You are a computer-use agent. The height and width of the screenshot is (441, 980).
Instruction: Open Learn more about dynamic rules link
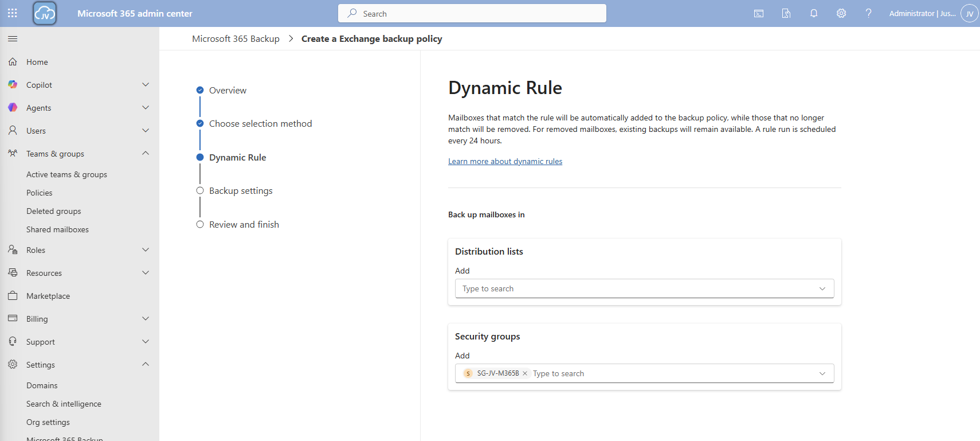pyautogui.click(x=505, y=161)
